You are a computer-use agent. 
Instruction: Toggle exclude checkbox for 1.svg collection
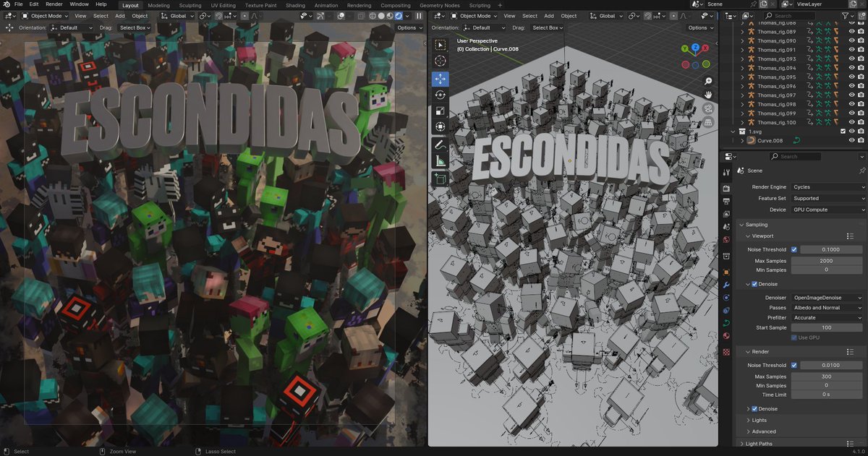[x=843, y=132]
